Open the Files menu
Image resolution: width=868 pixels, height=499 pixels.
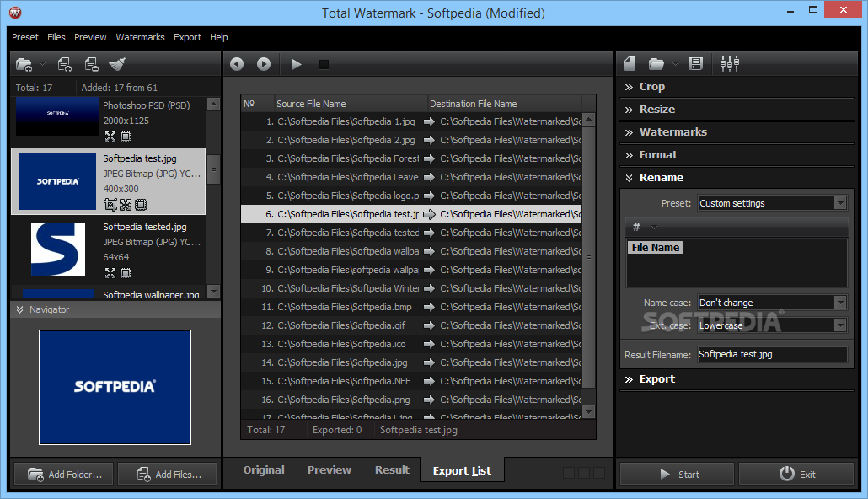tap(56, 37)
